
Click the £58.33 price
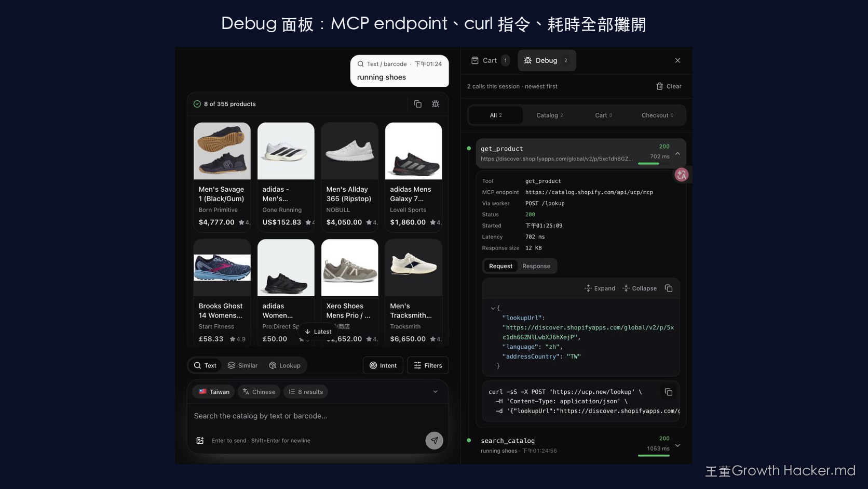211,339
